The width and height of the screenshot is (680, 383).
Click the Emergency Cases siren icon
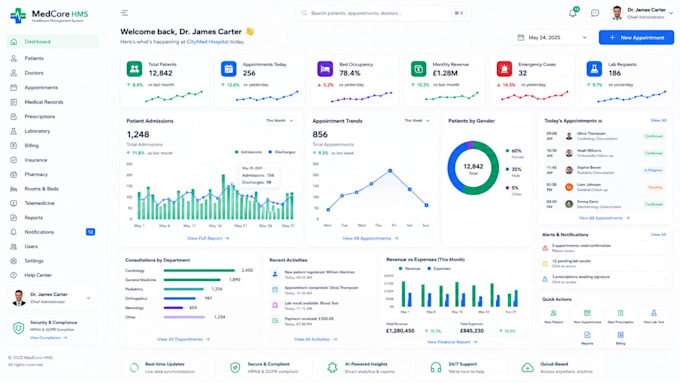504,69
